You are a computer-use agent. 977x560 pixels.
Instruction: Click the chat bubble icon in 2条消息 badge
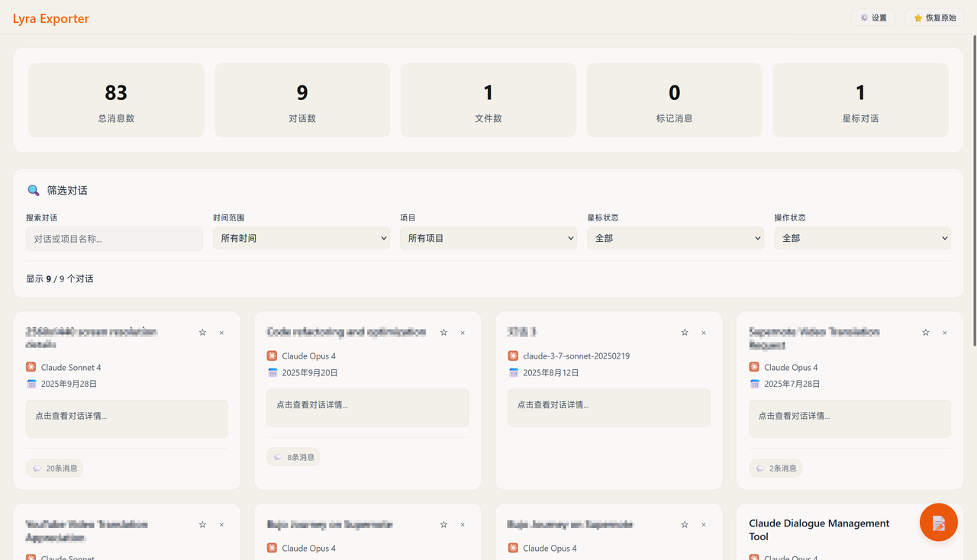tap(760, 468)
